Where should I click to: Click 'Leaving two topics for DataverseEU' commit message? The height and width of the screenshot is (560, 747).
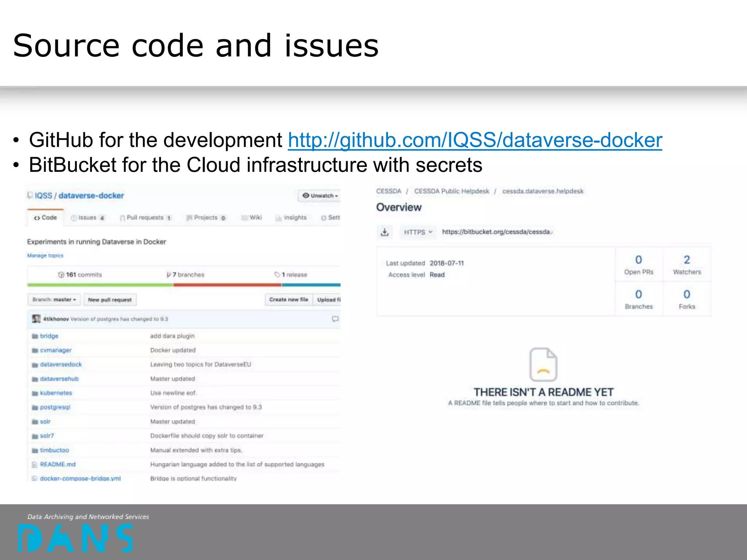[x=201, y=364]
